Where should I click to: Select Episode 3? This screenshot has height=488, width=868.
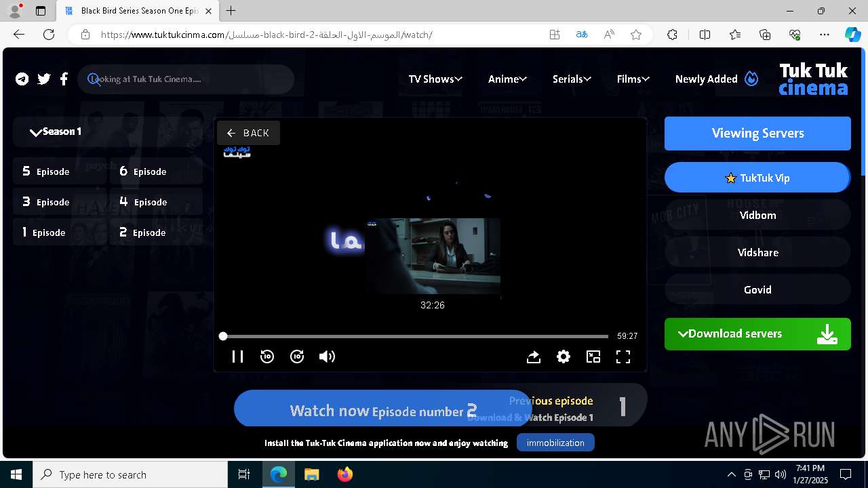click(x=60, y=202)
